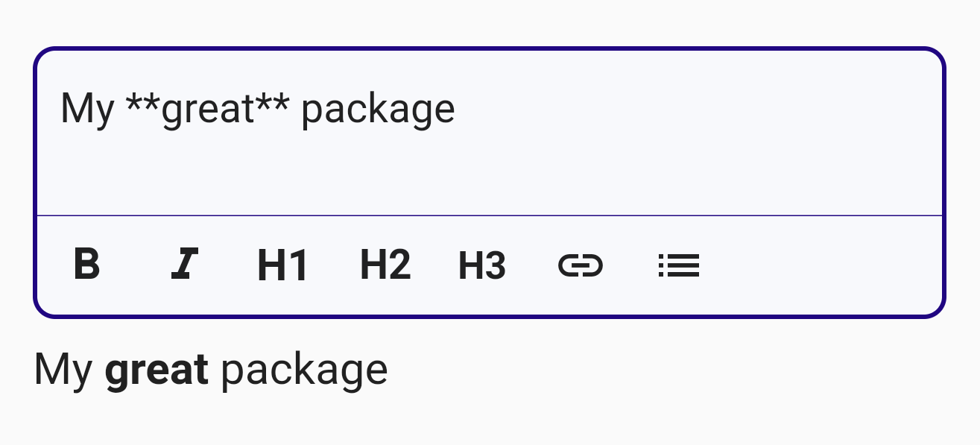Insert a hyperlink using the link icon
The height and width of the screenshot is (445, 980).
(x=581, y=265)
